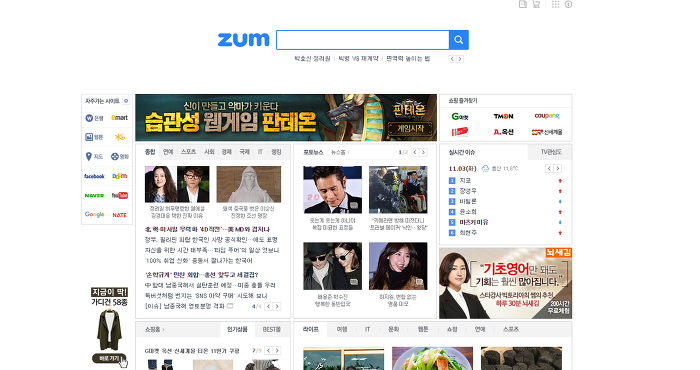Click inside the zum search field
This screenshot has width=700, height=370.
tap(362, 40)
